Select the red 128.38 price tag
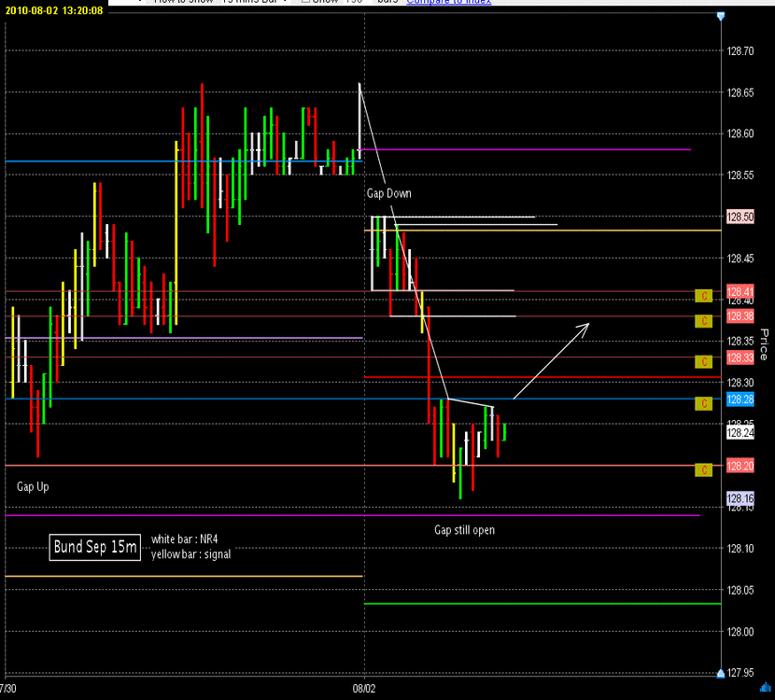 tap(740, 316)
